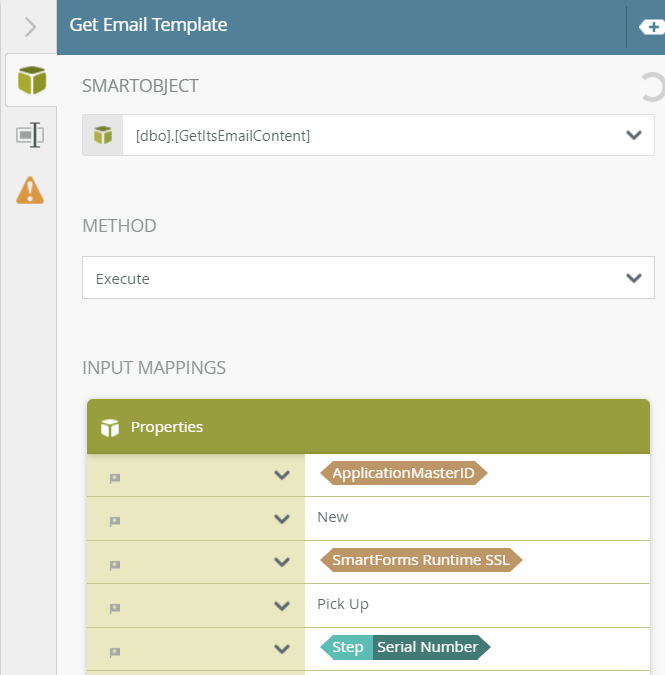Image resolution: width=665 pixels, height=675 pixels.
Task: Click the Properties header cube icon
Action: click(x=110, y=427)
